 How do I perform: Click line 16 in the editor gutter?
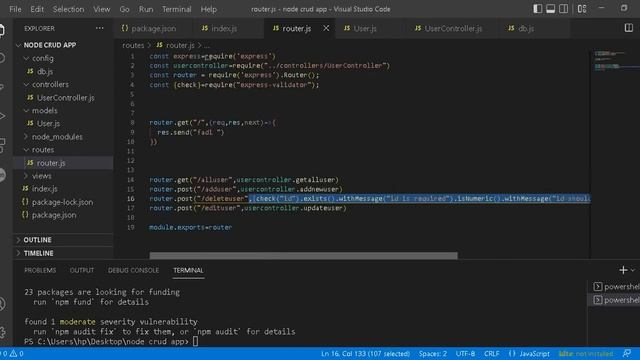coord(131,199)
